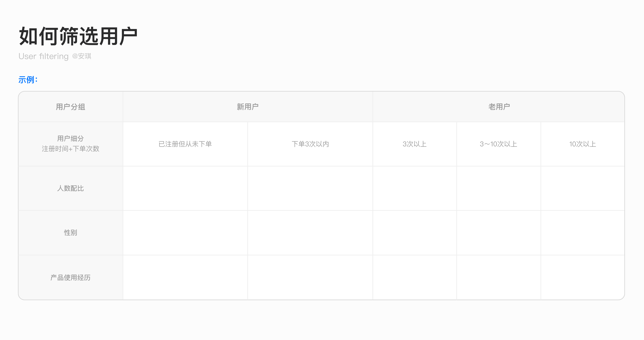Click empty 性别 cell under 下单3次以内
The width and height of the screenshot is (644, 340).
[x=310, y=233]
